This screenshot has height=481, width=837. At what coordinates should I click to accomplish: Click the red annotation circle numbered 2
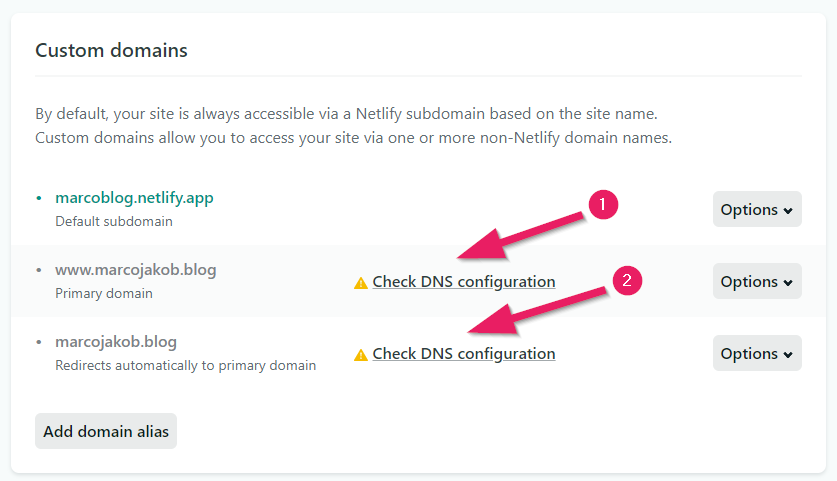pos(627,280)
